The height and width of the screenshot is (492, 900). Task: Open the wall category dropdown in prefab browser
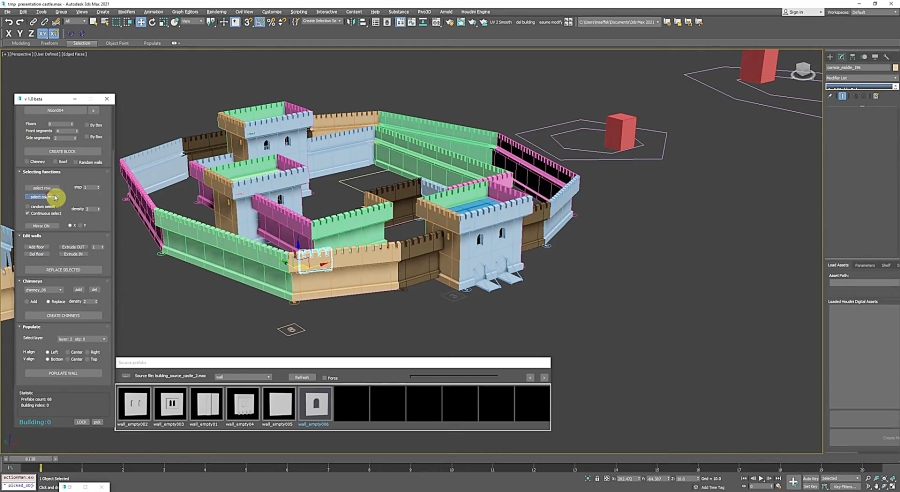[243, 377]
